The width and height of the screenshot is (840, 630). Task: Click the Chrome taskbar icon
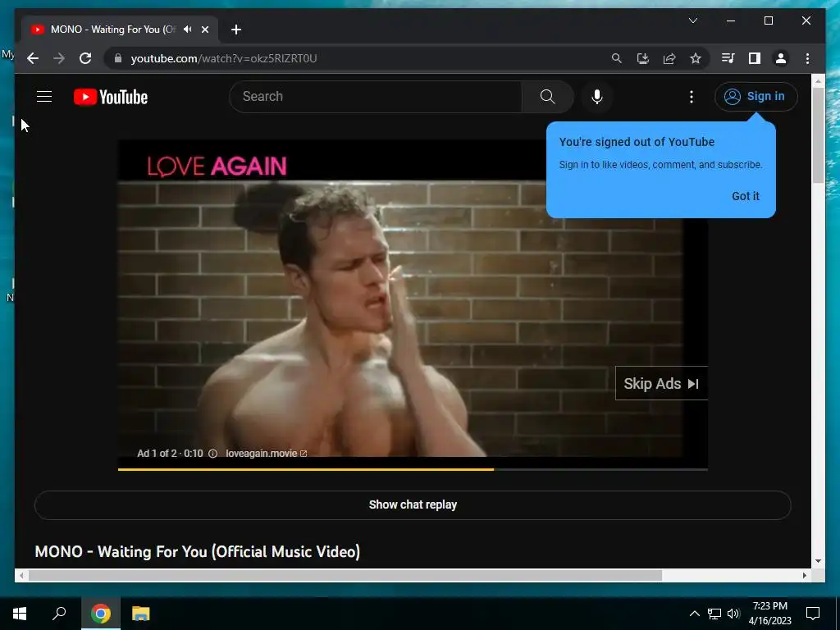pos(100,614)
